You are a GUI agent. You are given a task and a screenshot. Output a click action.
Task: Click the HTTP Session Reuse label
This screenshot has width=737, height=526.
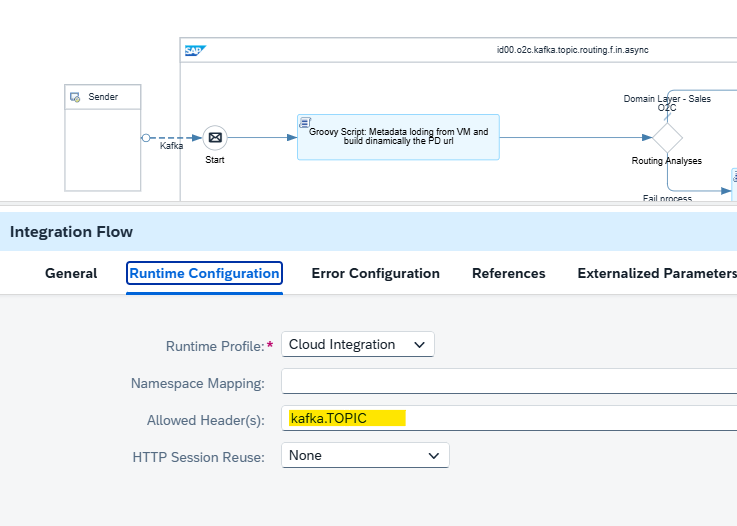pos(199,457)
